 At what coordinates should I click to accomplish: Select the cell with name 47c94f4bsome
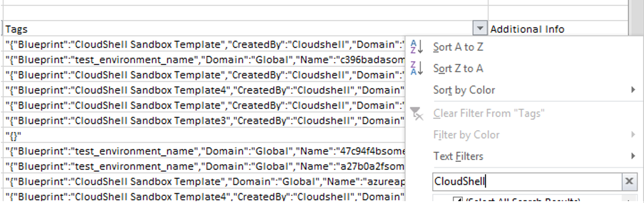coord(203,151)
